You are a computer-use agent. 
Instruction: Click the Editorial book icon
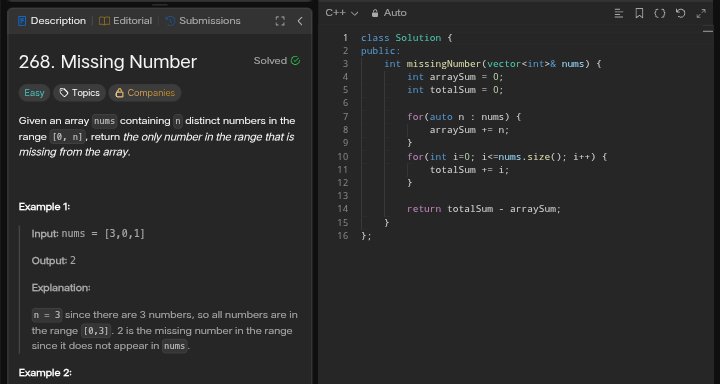(104, 21)
